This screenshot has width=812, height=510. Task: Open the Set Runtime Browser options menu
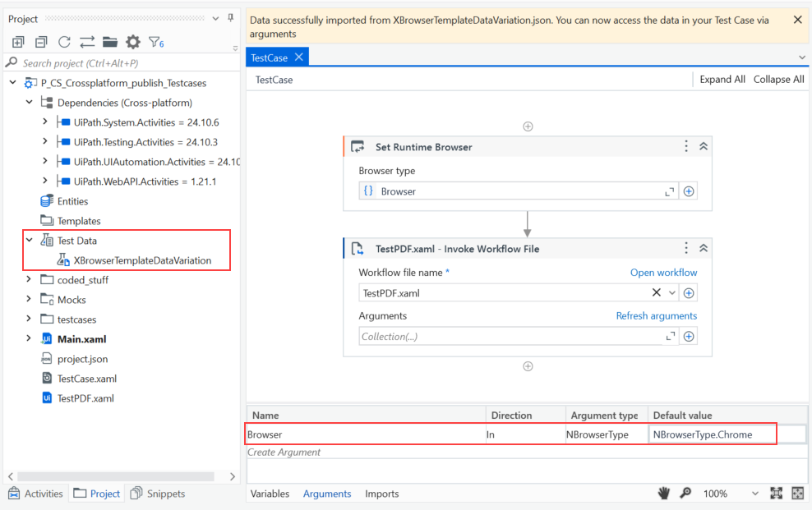tap(686, 146)
